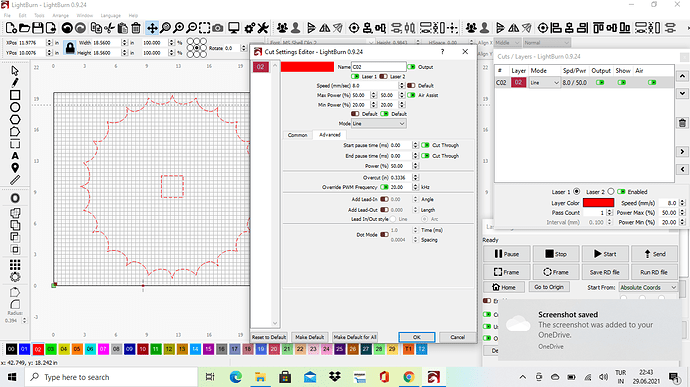Viewport: 690px width, 387px height.
Task: Open the Start From dropdown
Action: [648, 287]
